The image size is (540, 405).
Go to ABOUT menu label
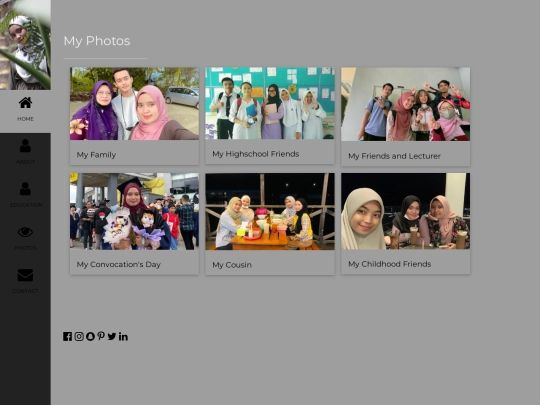tap(25, 162)
